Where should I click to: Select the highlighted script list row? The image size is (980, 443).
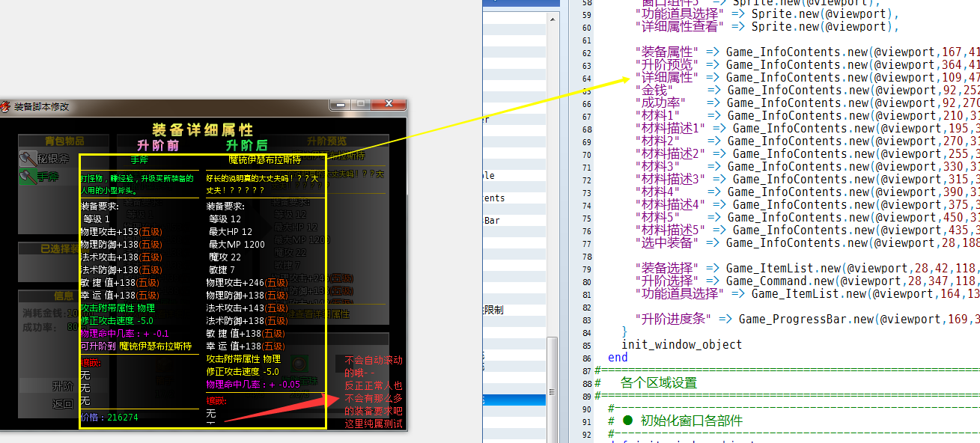[x=515, y=400]
